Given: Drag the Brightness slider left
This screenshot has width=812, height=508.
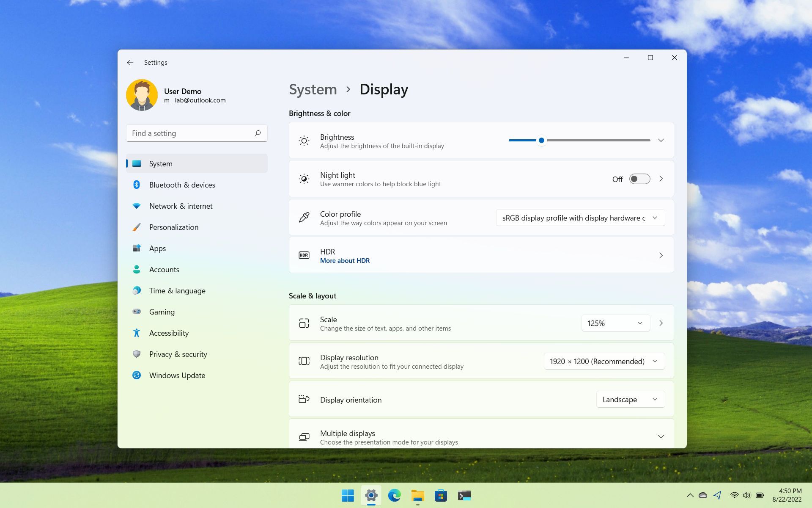Looking at the screenshot, I should [541, 141].
